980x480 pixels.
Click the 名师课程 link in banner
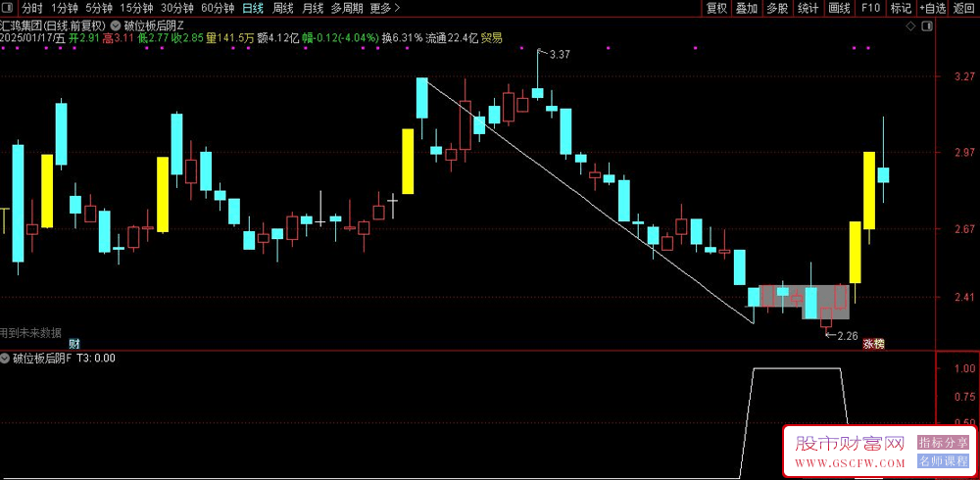coord(942,461)
